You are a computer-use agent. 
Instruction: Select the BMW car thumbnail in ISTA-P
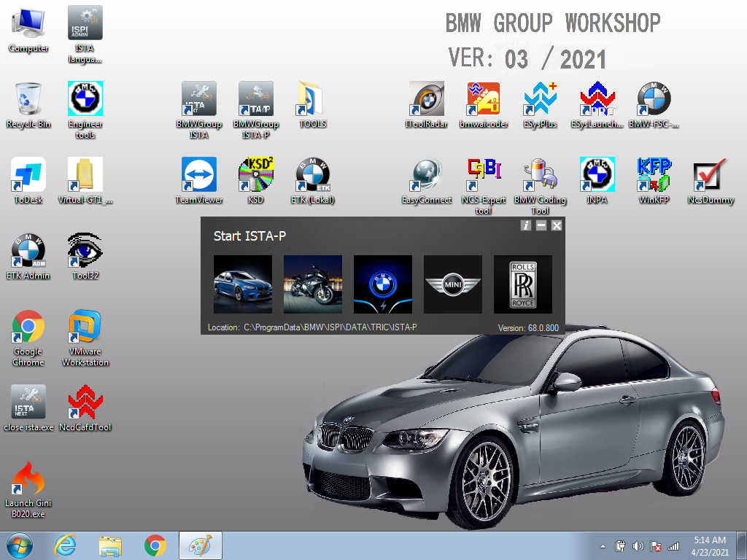[x=242, y=284]
